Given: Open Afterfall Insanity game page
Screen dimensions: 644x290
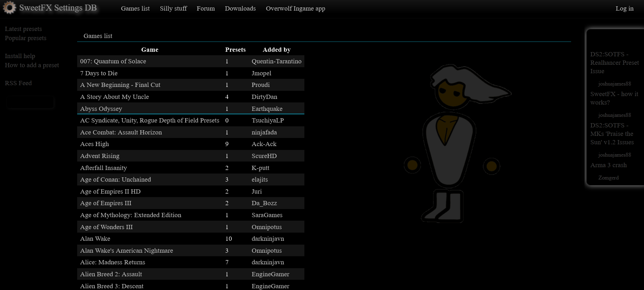Looking at the screenshot, I should point(104,168).
